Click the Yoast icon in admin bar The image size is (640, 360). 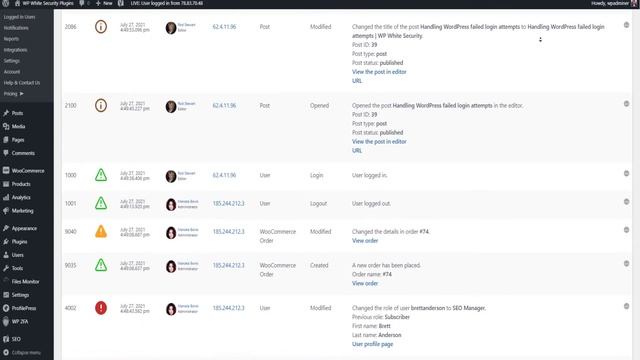pos(121,3)
